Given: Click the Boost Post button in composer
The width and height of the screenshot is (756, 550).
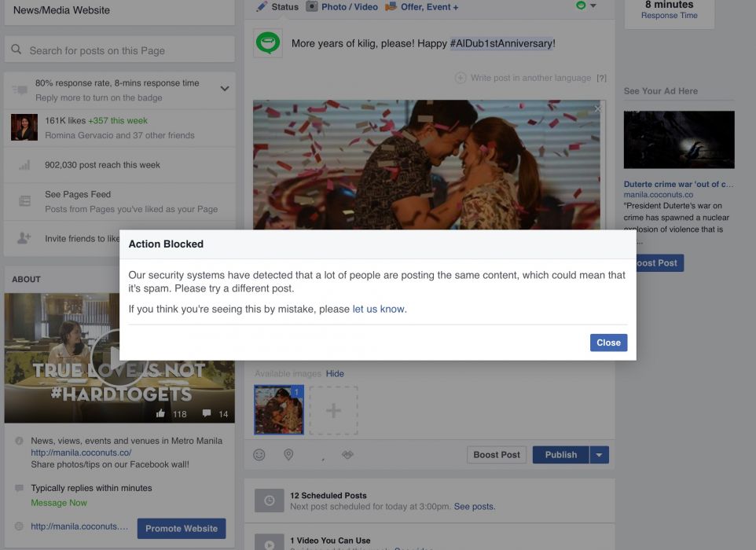Looking at the screenshot, I should pyautogui.click(x=497, y=455).
